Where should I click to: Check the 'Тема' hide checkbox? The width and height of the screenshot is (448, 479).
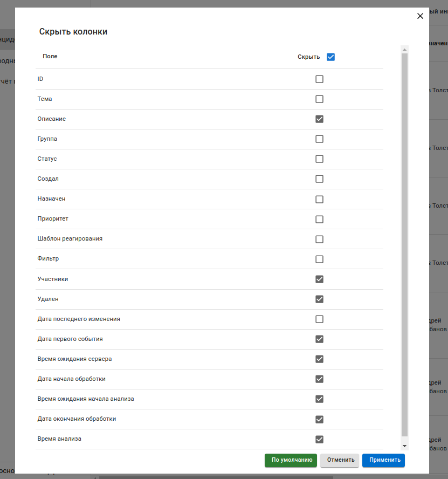(319, 99)
